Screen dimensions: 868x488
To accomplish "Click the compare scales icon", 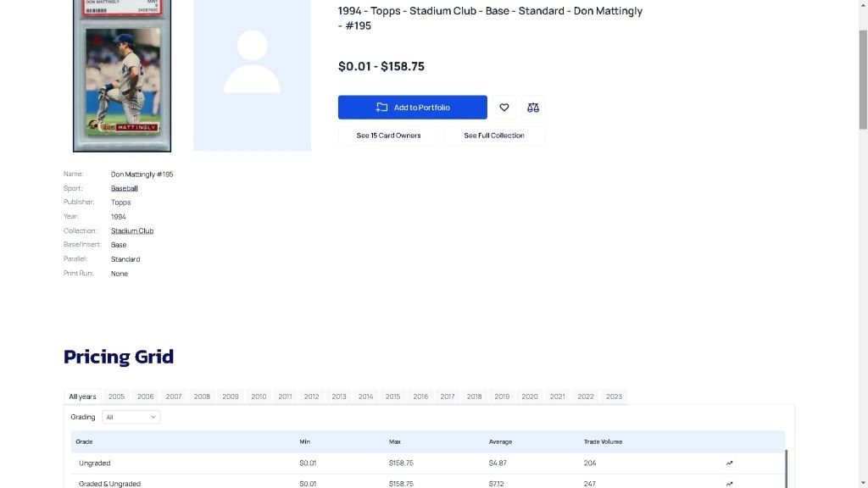I will coord(533,108).
